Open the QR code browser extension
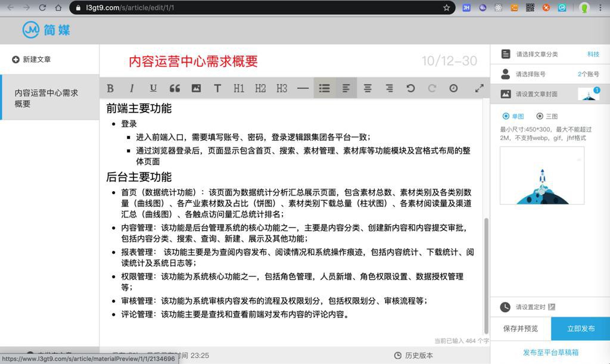The height and width of the screenshot is (364, 610). click(x=530, y=8)
